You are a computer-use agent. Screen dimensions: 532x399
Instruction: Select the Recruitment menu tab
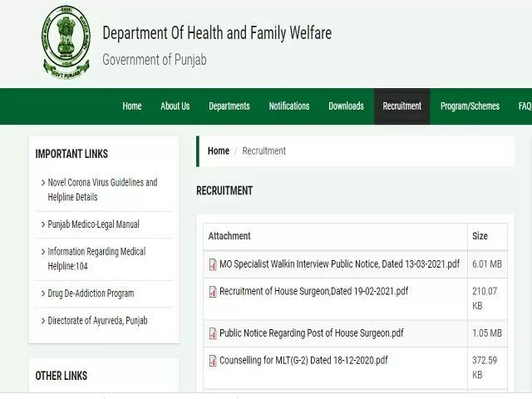click(x=402, y=106)
